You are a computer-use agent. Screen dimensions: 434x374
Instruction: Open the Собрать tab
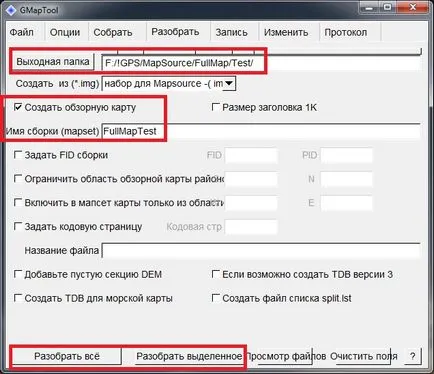(113, 32)
